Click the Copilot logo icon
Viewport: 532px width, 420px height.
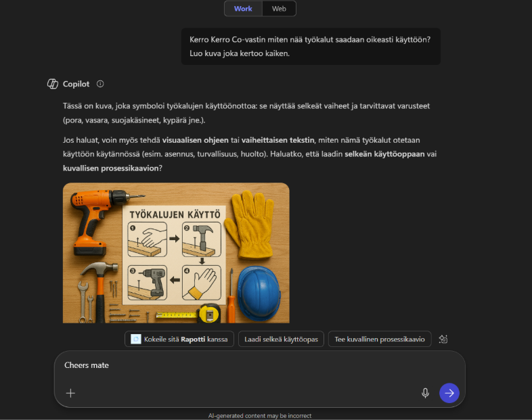coord(53,84)
